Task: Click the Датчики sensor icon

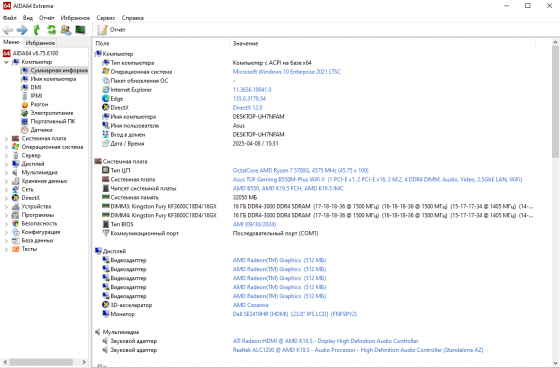Action: (24, 130)
